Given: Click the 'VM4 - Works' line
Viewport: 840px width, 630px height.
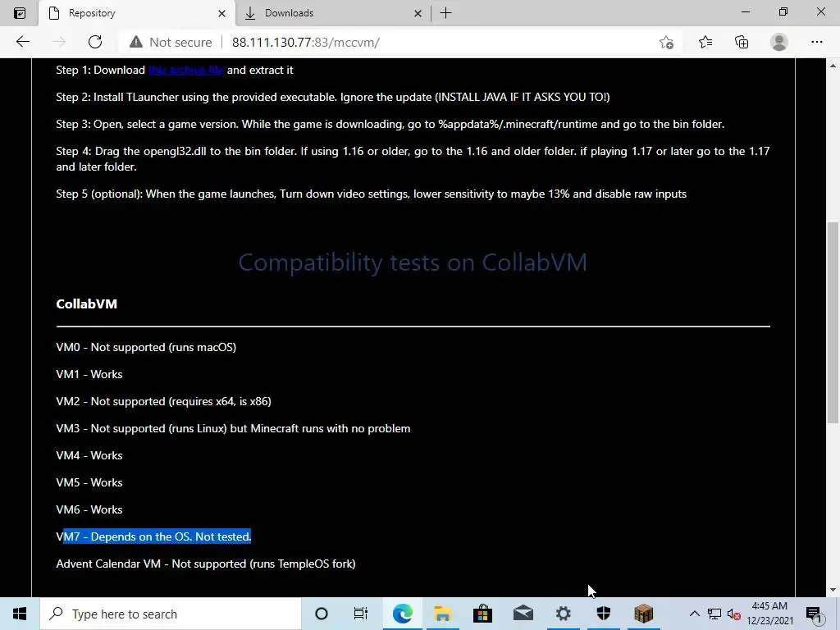Looking at the screenshot, I should [x=89, y=455].
